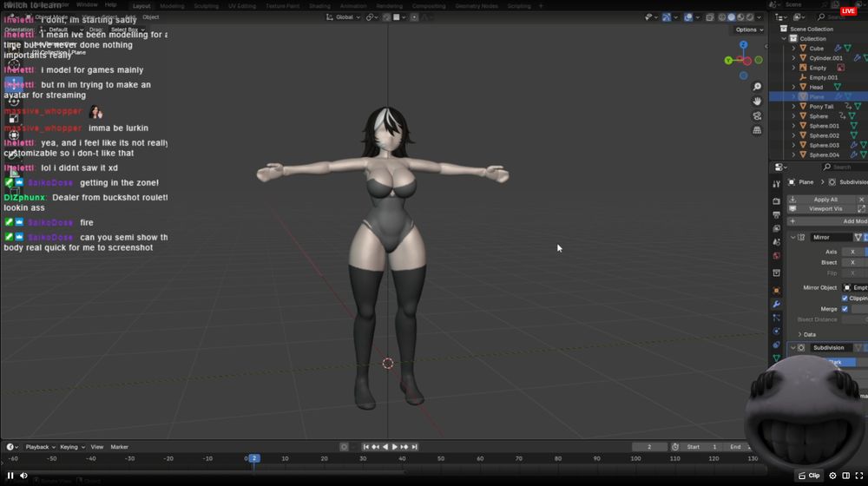
Task: Open the Object Constraints tab icon
Action: click(776, 345)
